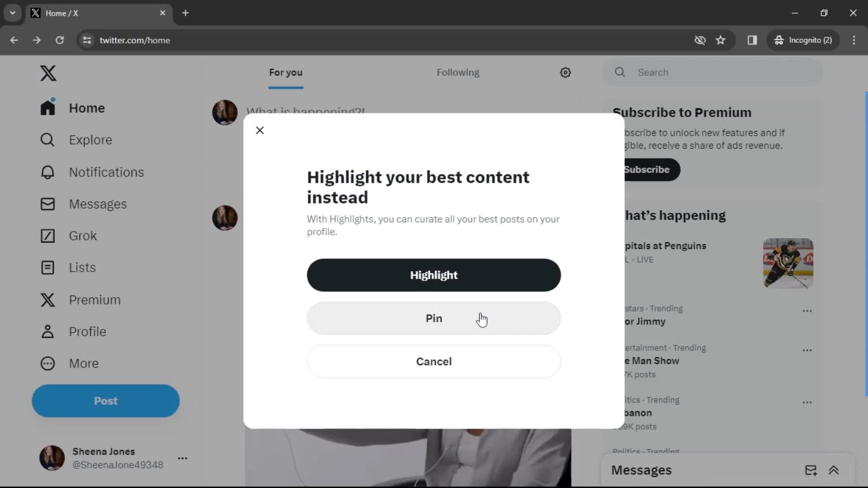Switch to the Following tab
This screenshot has height=488, width=868.
coord(458,72)
